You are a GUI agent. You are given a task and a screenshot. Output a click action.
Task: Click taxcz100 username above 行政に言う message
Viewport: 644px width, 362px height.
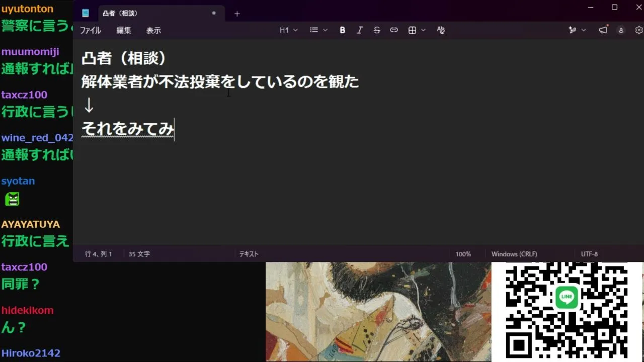[24, 95]
